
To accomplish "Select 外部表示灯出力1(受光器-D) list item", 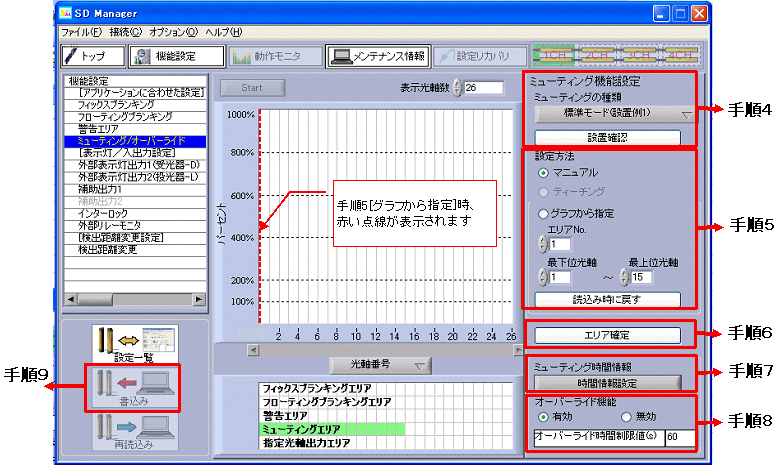I will coord(135,165).
